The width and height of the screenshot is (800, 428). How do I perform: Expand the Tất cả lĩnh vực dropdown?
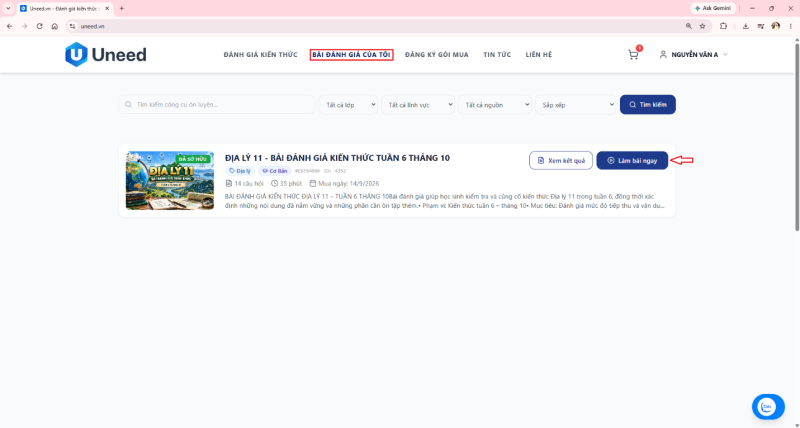pyautogui.click(x=418, y=105)
